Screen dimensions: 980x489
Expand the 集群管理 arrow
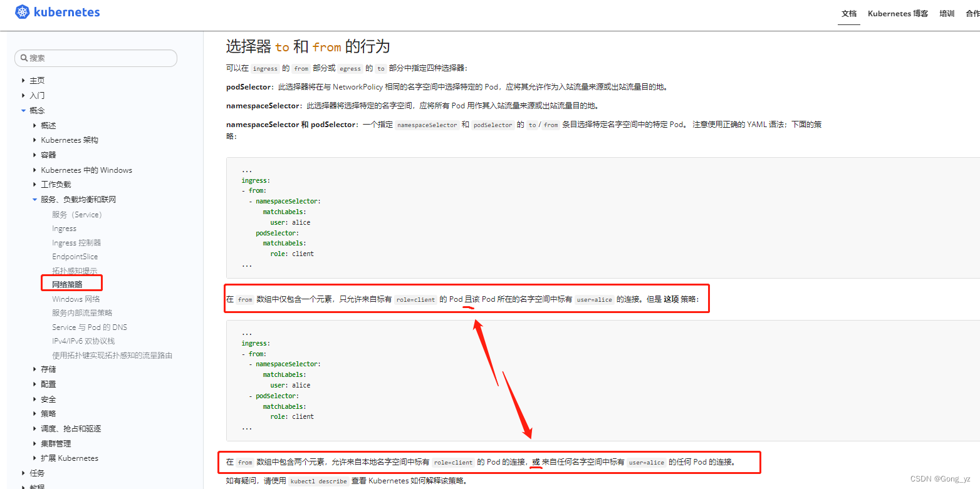(35, 444)
